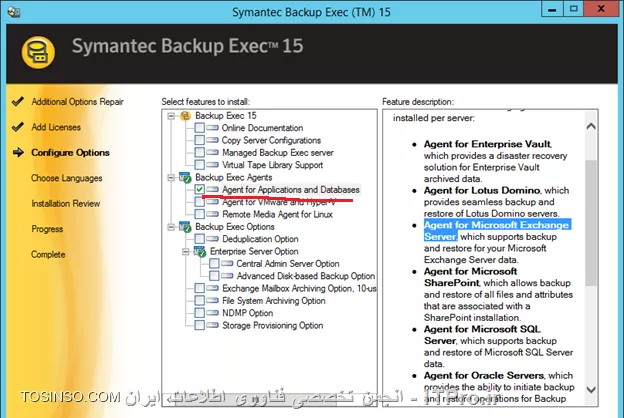Click the feature description scrollbar thumb
Viewport: 624px width, 418px height.
coord(591,223)
